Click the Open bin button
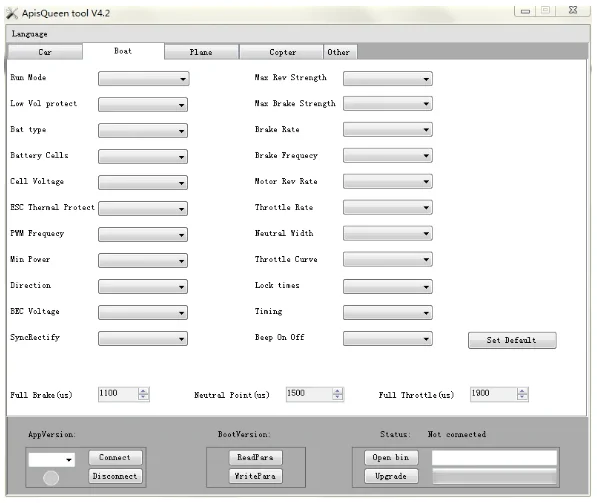Screen dimensions: 597x503 (x=391, y=457)
